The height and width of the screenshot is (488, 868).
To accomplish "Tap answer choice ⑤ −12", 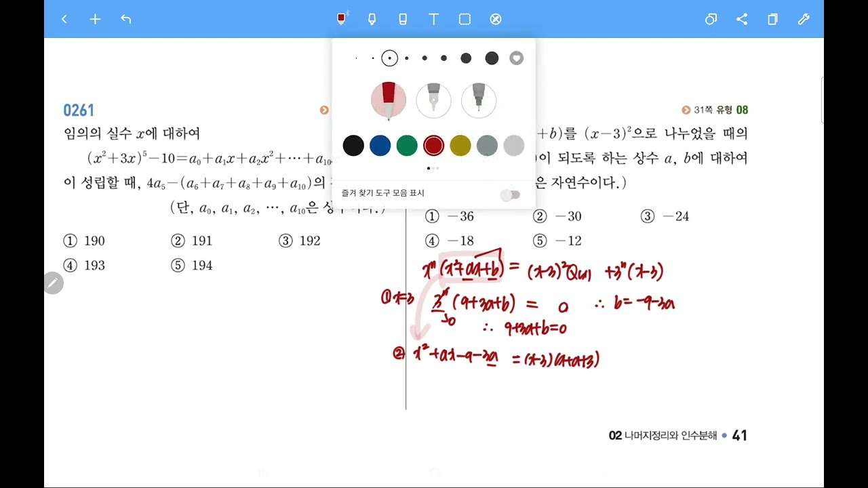I will click(x=557, y=241).
